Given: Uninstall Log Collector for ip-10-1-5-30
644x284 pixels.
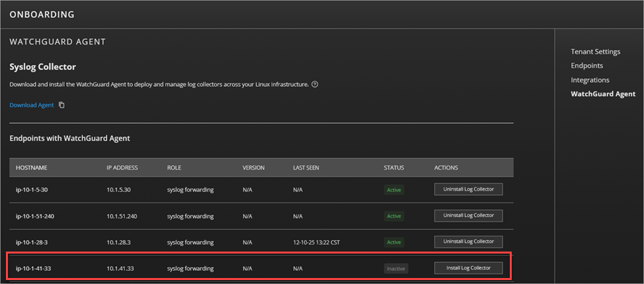Looking at the screenshot, I should [469, 189].
